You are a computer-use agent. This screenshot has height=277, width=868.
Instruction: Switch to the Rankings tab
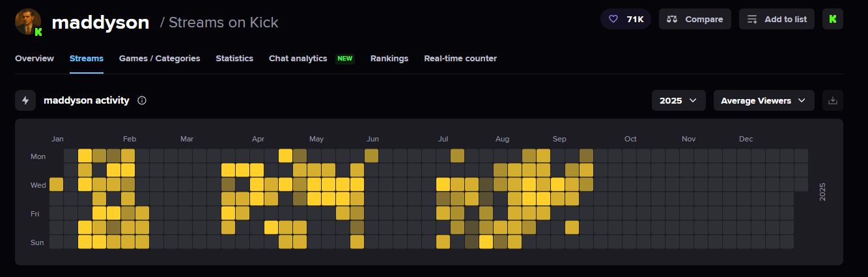pyautogui.click(x=389, y=59)
